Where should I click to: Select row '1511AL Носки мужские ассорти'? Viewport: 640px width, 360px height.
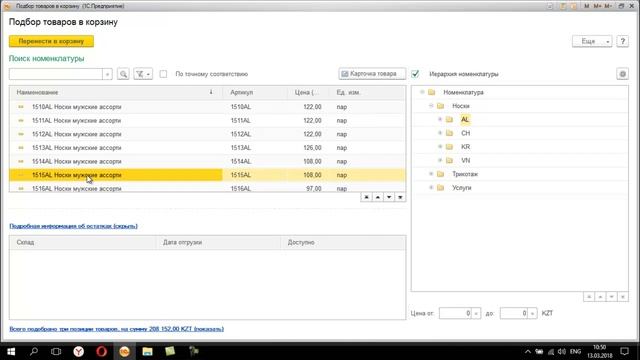(x=208, y=120)
